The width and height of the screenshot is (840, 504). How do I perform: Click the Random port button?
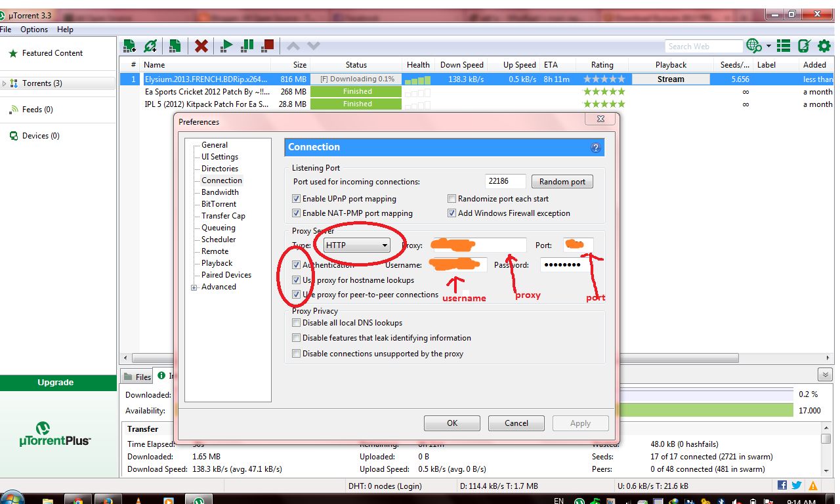pyautogui.click(x=562, y=182)
